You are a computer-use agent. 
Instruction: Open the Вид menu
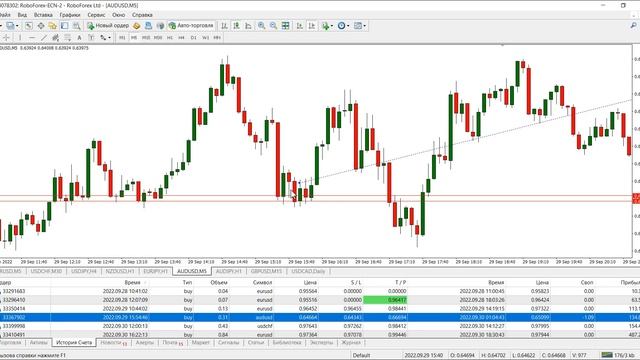pyautogui.click(x=22, y=15)
